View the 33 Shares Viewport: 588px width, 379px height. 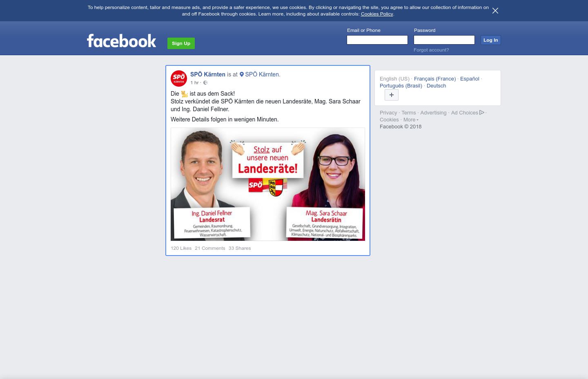240,248
